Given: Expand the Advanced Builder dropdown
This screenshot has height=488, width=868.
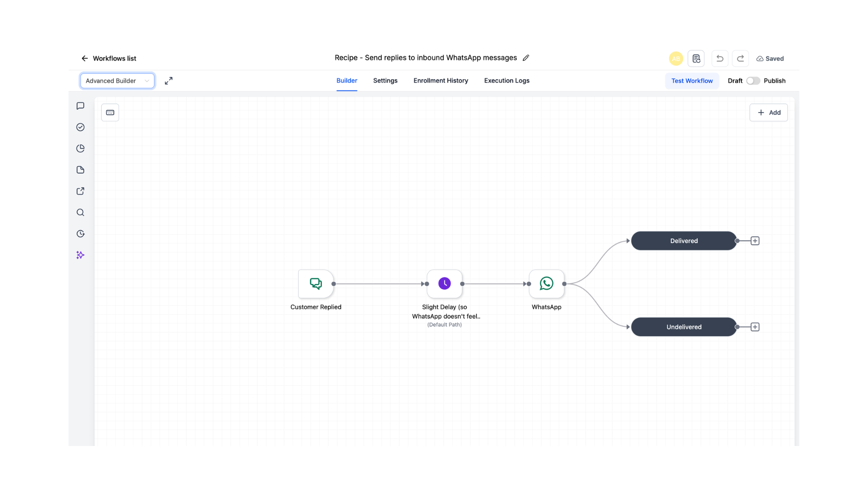Looking at the screenshot, I should tap(118, 81).
